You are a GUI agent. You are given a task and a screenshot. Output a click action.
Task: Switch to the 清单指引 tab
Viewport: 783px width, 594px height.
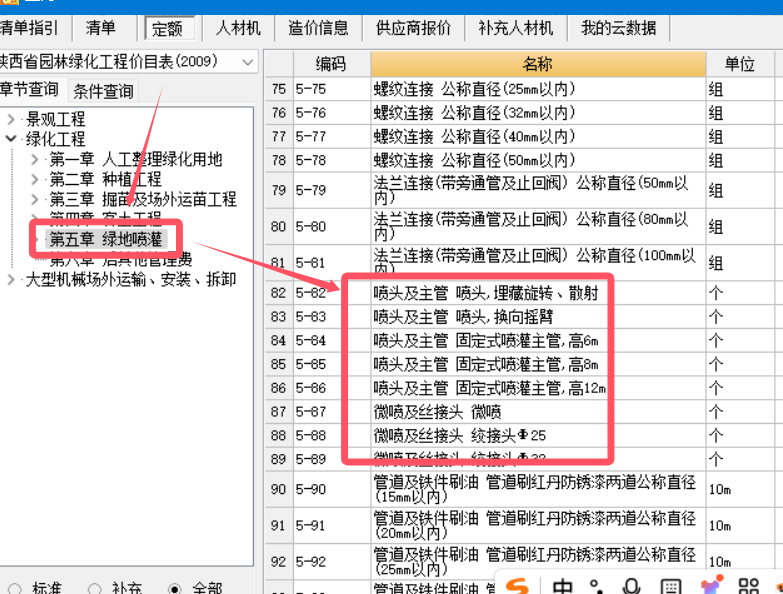30,28
